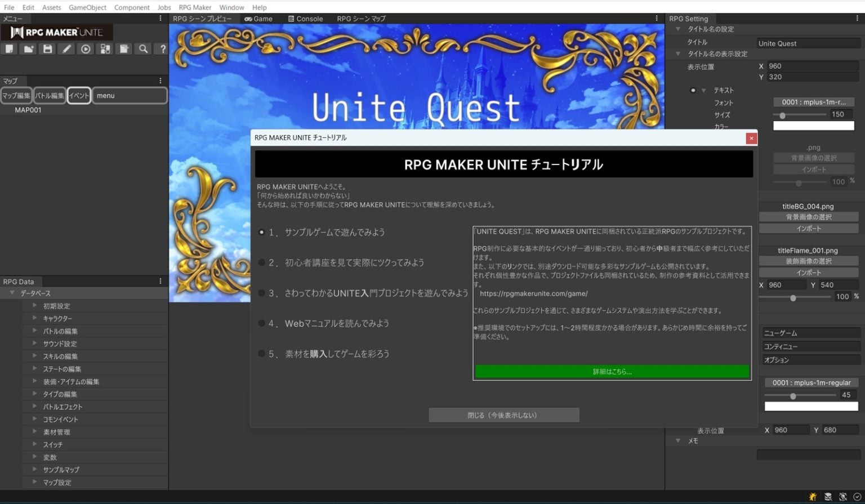Open the イベント tab in the map panel
The height and width of the screenshot is (504, 865).
[79, 95]
